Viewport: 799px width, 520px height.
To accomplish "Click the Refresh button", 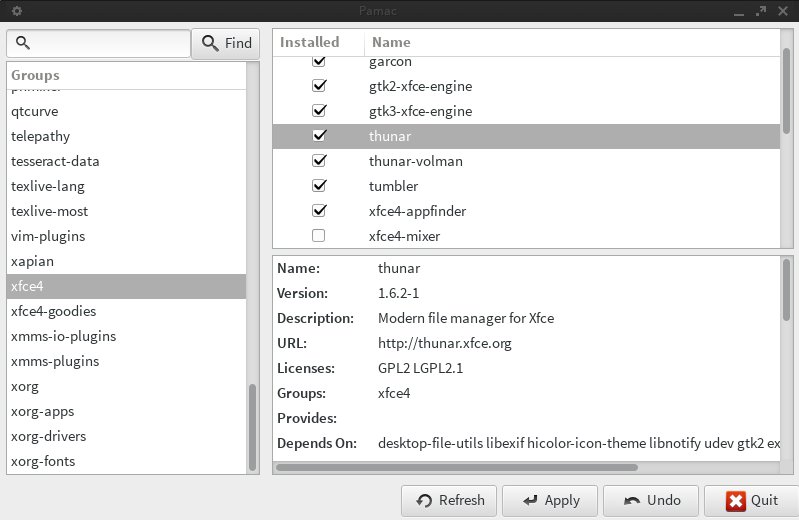I will coord(449,501).
